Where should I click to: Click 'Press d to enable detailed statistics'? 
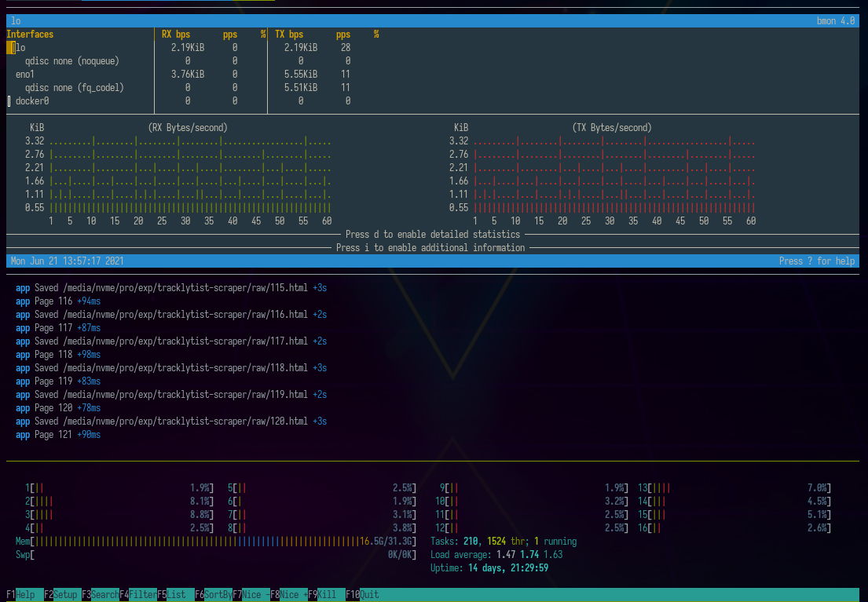click(x=432, y=235)
